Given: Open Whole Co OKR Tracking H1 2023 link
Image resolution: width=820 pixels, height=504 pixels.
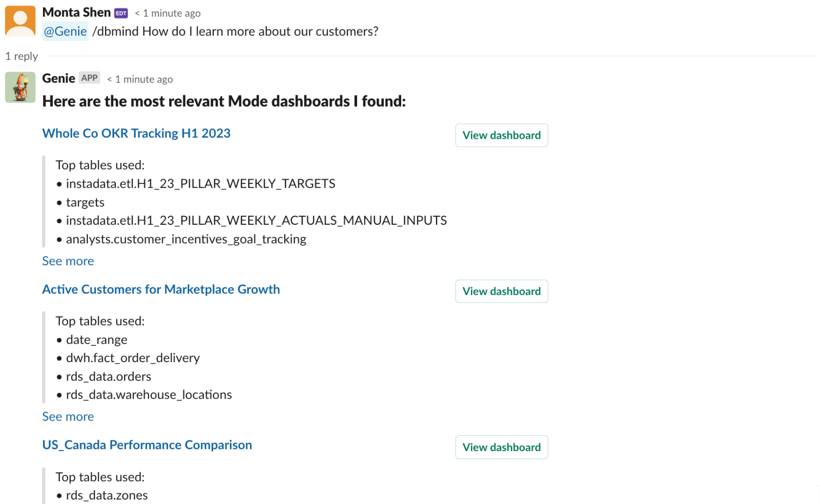Looking at the screenshot, I should coord(137,133).
